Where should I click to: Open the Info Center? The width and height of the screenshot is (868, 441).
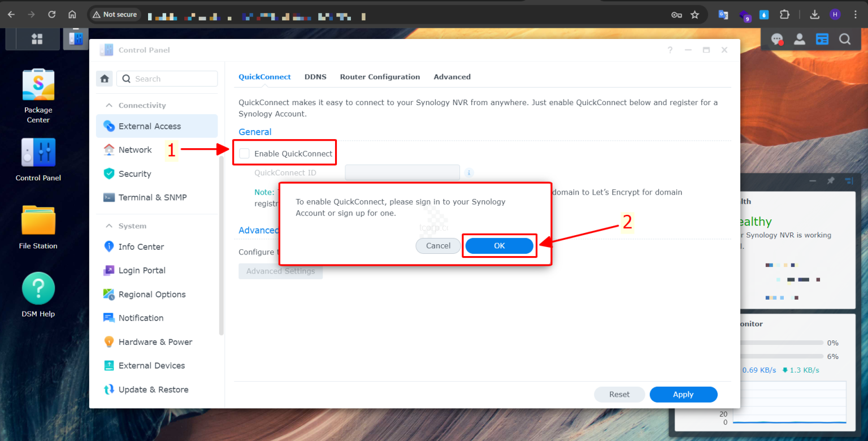click(140, 247)
